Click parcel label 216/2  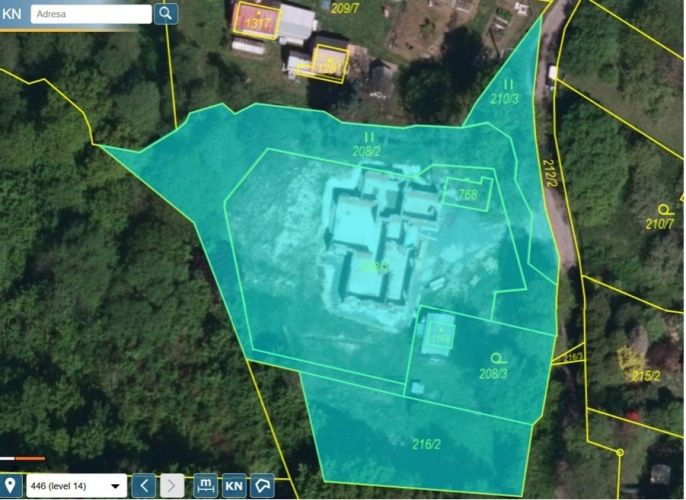[427, 444]
